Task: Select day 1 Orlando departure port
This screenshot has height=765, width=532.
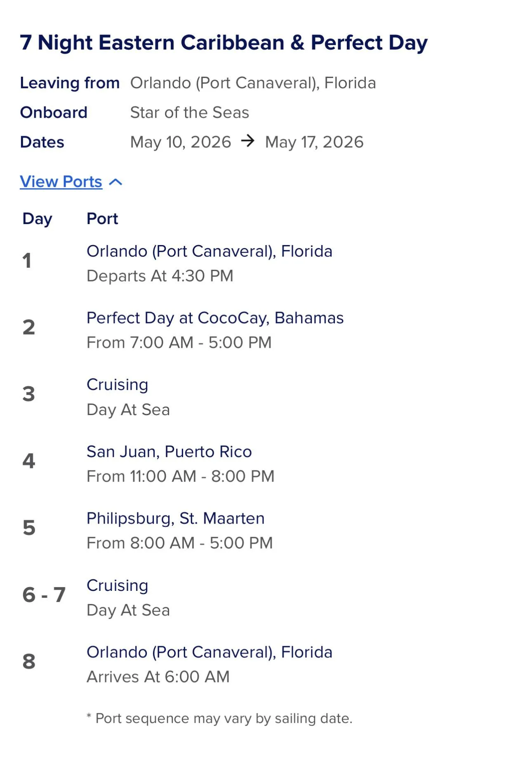Action: [x=209, y=251]
